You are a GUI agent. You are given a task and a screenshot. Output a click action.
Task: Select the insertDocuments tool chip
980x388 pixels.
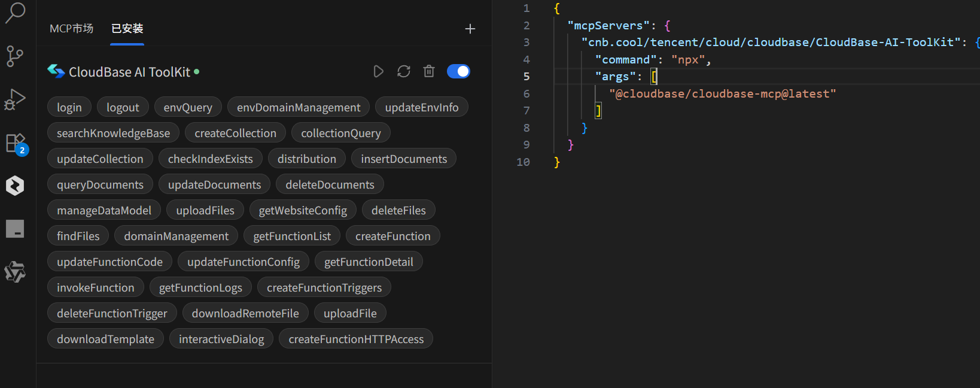click(404, 159)
